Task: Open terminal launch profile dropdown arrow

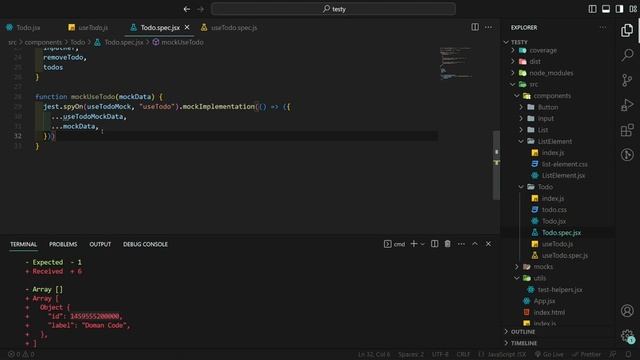Action: point(422,244)
